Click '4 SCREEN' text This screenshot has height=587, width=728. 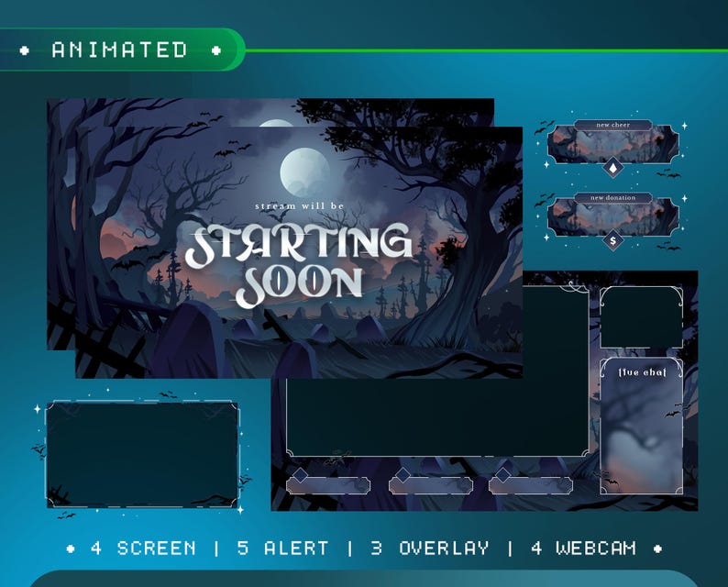coord(143,548)
